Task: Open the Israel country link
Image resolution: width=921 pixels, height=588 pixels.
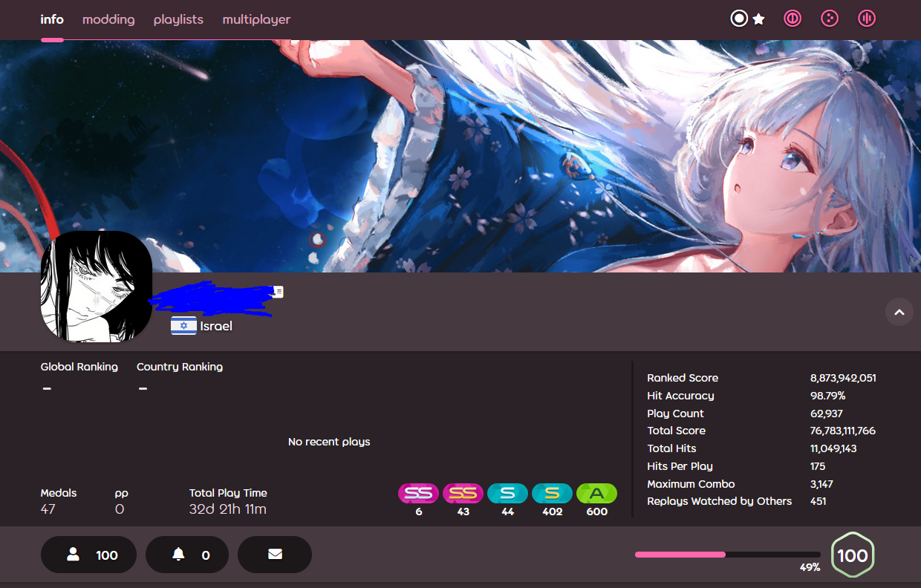Action: click(x=216, y=325)
